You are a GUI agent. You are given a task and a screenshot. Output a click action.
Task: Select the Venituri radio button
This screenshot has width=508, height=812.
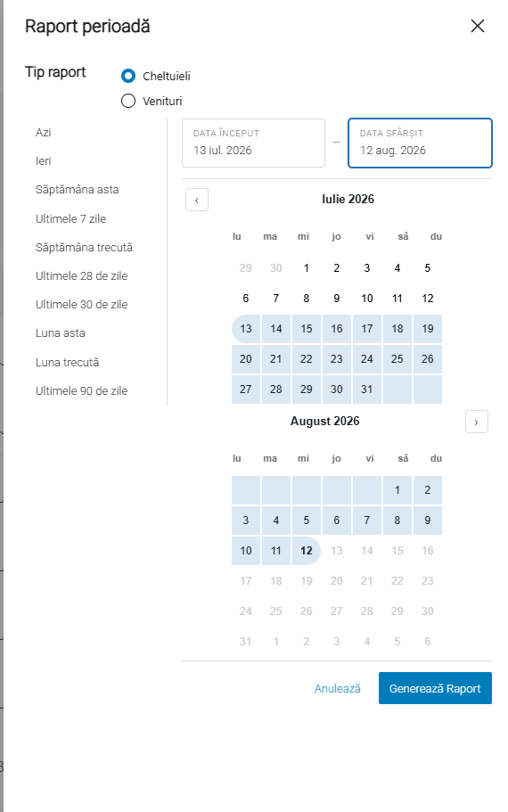[x=128, y=101]
